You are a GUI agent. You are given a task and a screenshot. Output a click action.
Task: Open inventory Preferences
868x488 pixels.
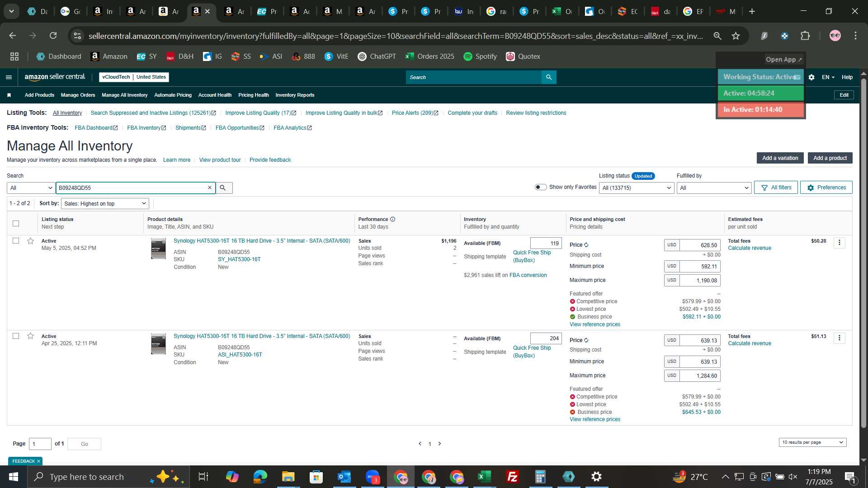click(x=826, y=188)
